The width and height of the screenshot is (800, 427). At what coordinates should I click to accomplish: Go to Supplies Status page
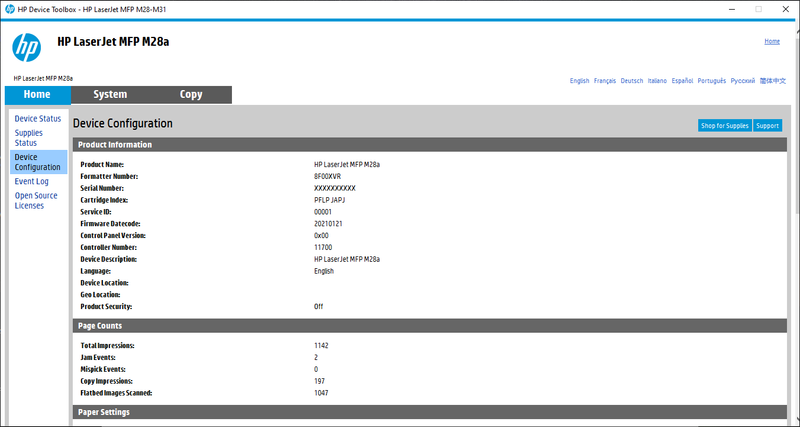point(29,138)
